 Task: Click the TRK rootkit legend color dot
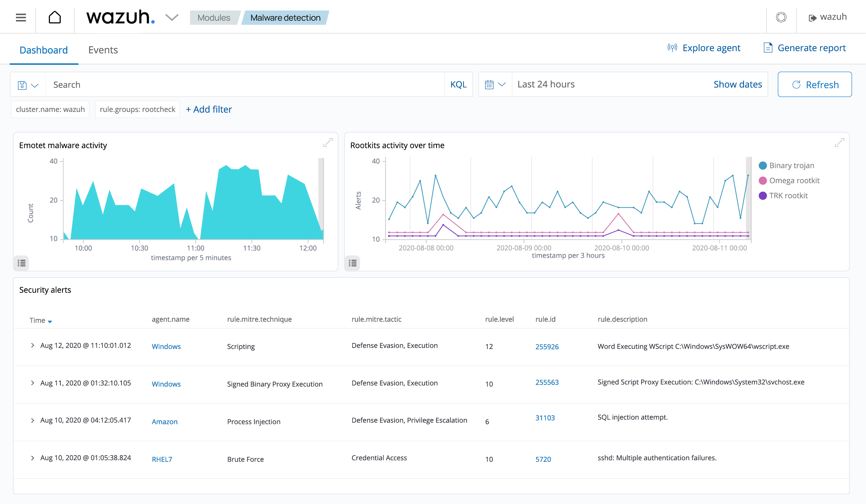763,196
